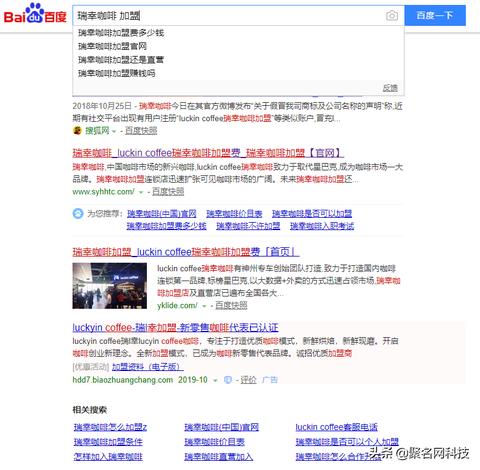Open 百度快照 for yklide.com result
The width and height of the screenshot is (480, 470).
(x=231, y=305)
